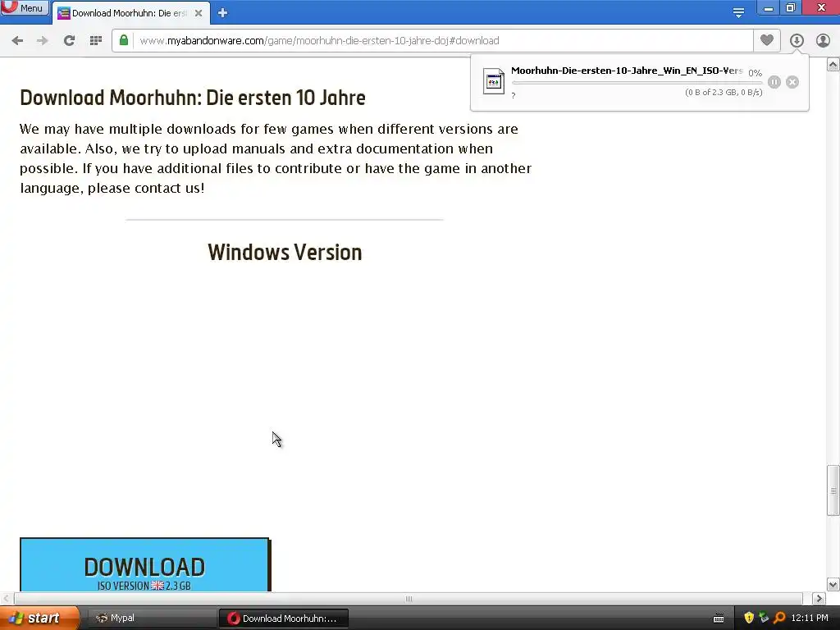Reload the current page

coord(69,41)
